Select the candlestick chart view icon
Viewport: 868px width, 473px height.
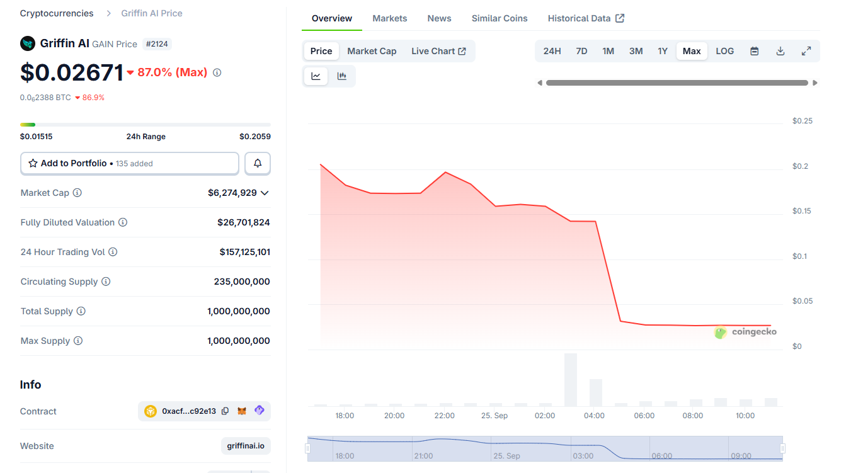(342, 76)
